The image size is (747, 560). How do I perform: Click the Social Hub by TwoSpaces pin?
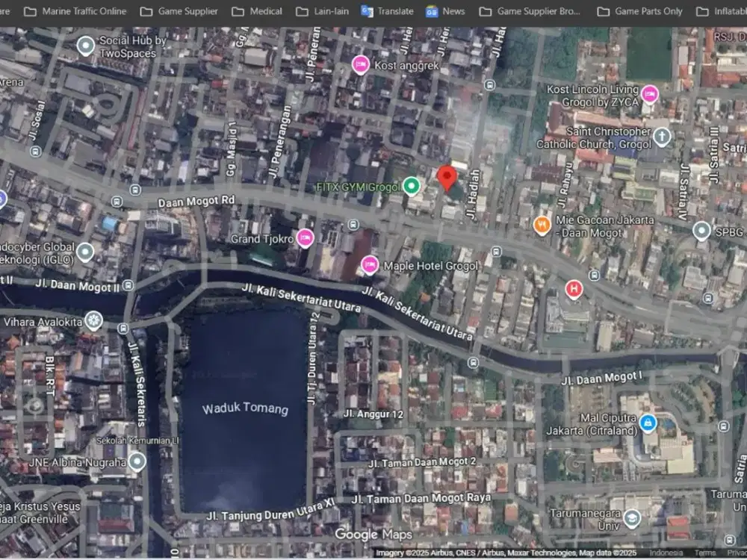point(85,46)
